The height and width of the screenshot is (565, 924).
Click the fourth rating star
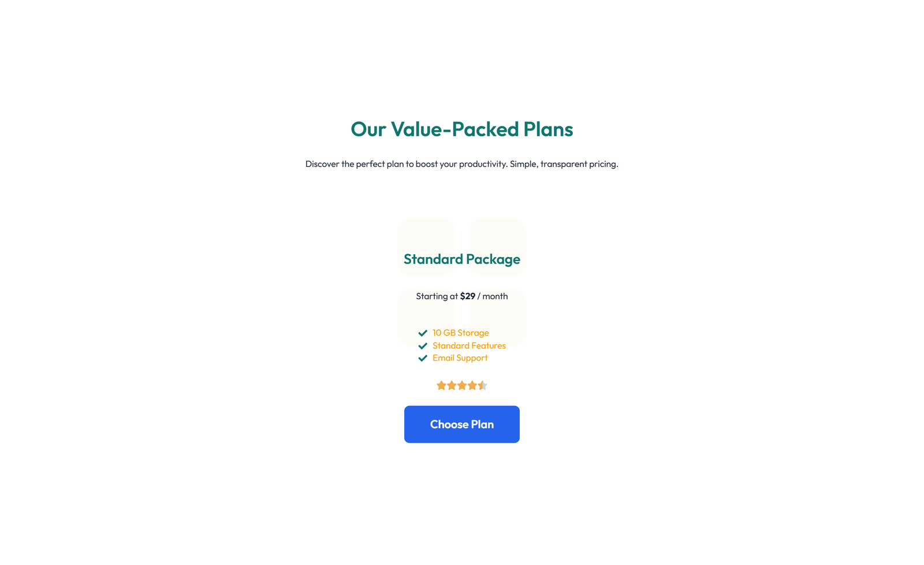coord(472,385)
